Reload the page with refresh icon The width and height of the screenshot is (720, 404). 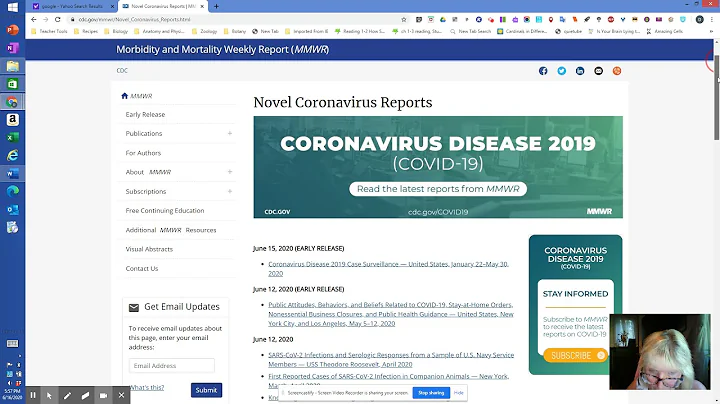57,19
